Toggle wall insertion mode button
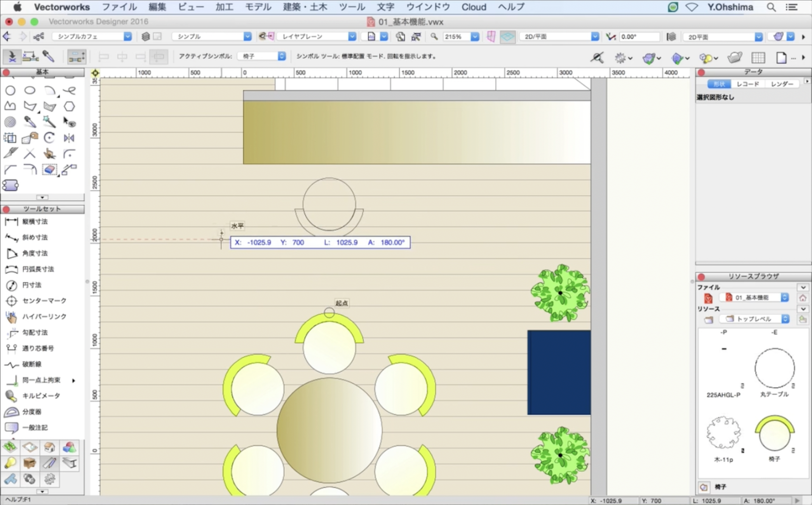Image resolution: width=812 pixels, height=505 pixels. pyautogui.click(x=77, y=57)
